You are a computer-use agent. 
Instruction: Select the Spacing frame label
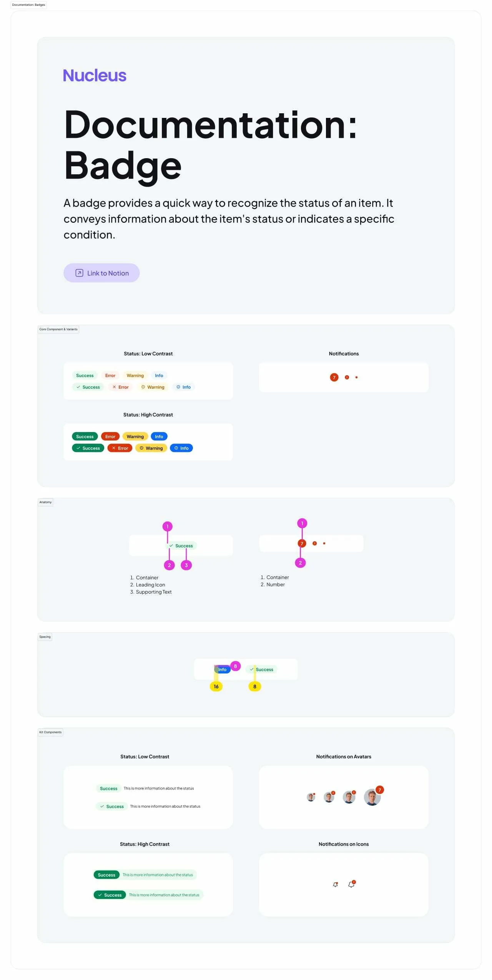(x=45, y=637)
